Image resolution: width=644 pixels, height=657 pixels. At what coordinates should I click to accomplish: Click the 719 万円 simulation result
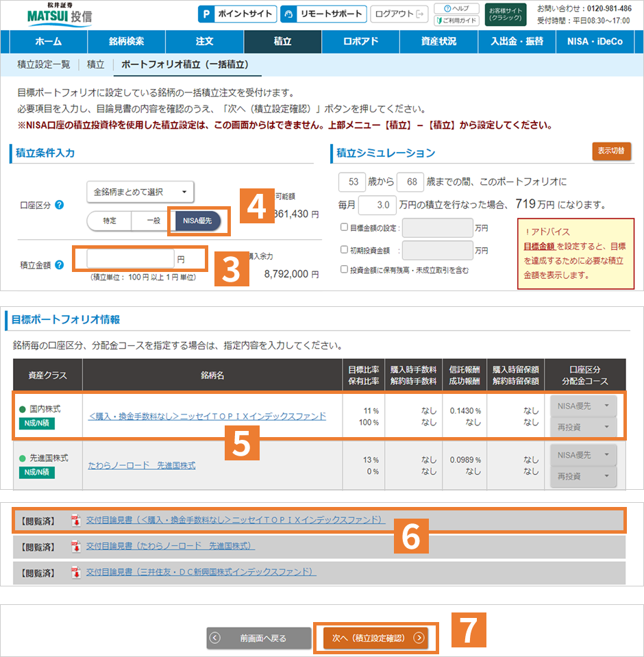pyautogui.click(x=535, y=204)
